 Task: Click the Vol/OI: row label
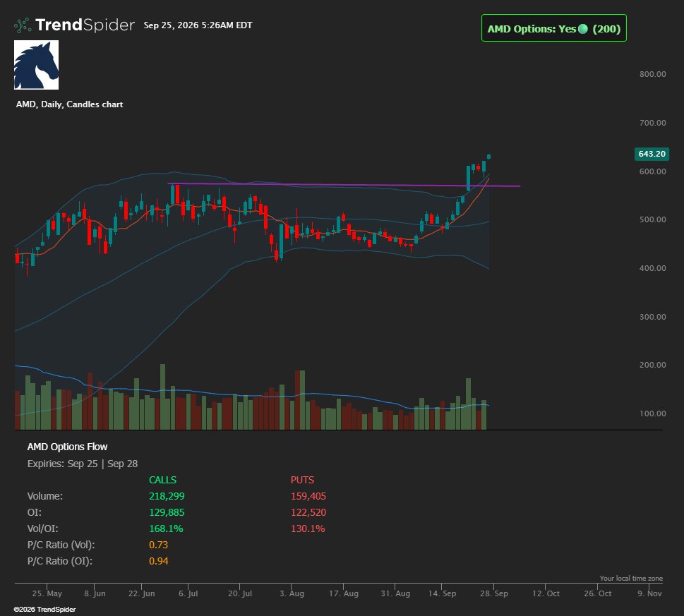(x=43, y=529)
